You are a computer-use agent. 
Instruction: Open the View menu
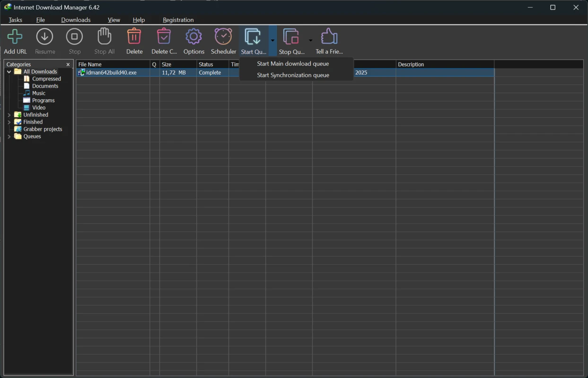(x=114, y=20)
